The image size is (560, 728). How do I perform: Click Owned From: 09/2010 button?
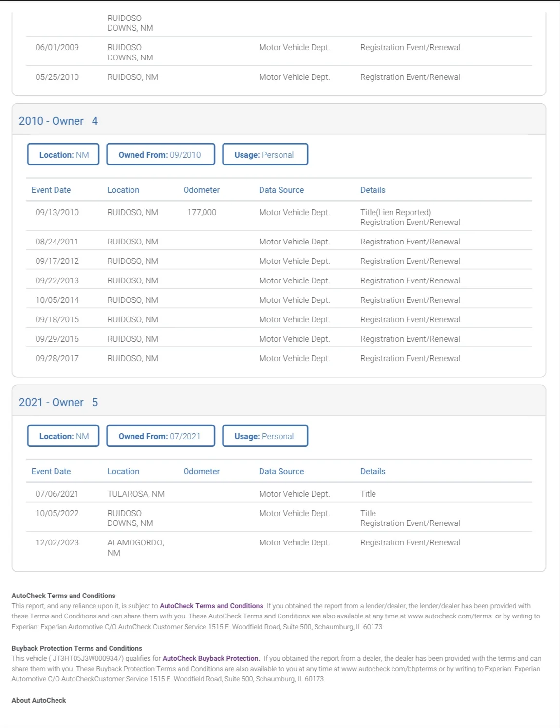(x=160, y=155)
